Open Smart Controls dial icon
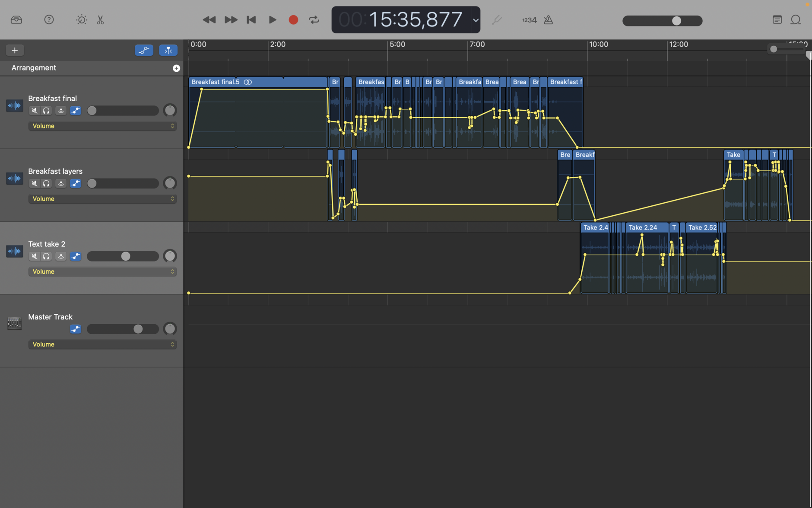Screen dimensions: 812x508 (x=81, y=20)
